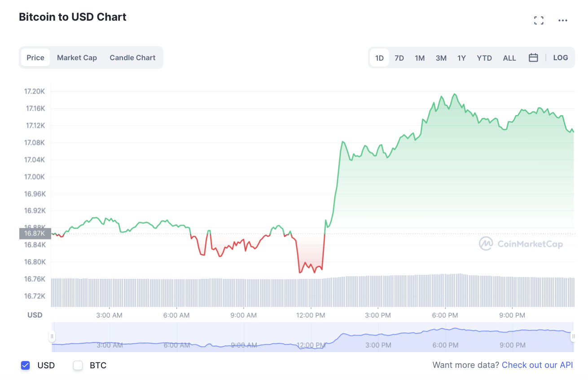Screen dimensions: 588x380
Task: Open the three-dots more options menu
Action: point(563,20)
